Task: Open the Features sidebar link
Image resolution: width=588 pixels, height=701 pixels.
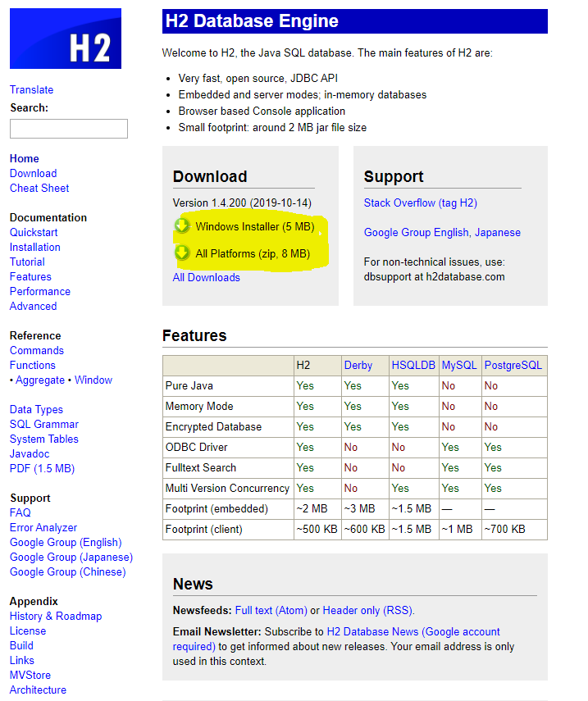Action: click(x=30, y=276)
